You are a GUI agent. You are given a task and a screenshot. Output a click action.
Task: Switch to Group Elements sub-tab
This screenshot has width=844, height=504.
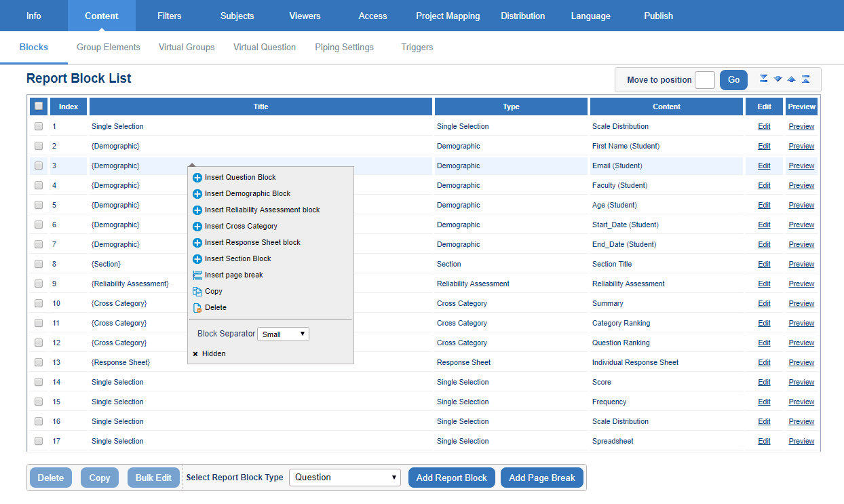[x=109, y=47]
